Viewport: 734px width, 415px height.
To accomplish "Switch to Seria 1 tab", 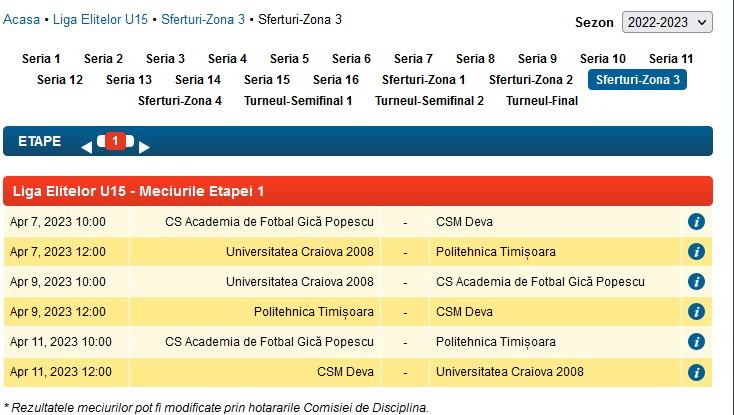I will click(x=41, y=59).
